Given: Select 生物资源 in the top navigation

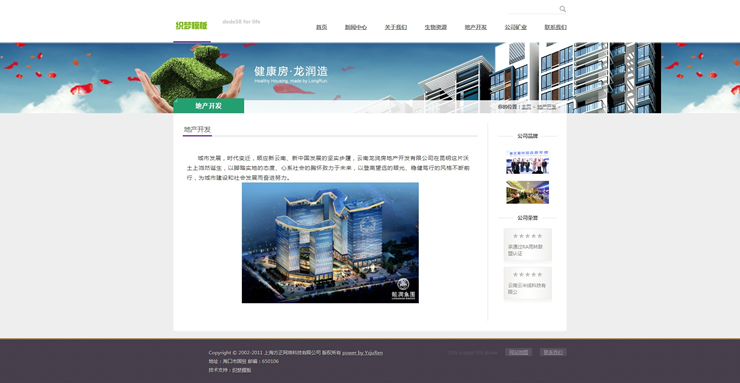Looking at the screenshot, I should (436, 27).
